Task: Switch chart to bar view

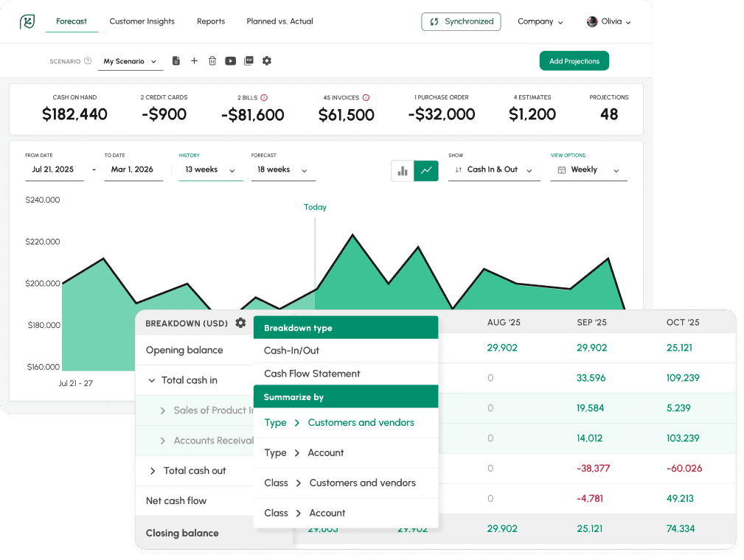Action: coord(403,170)
